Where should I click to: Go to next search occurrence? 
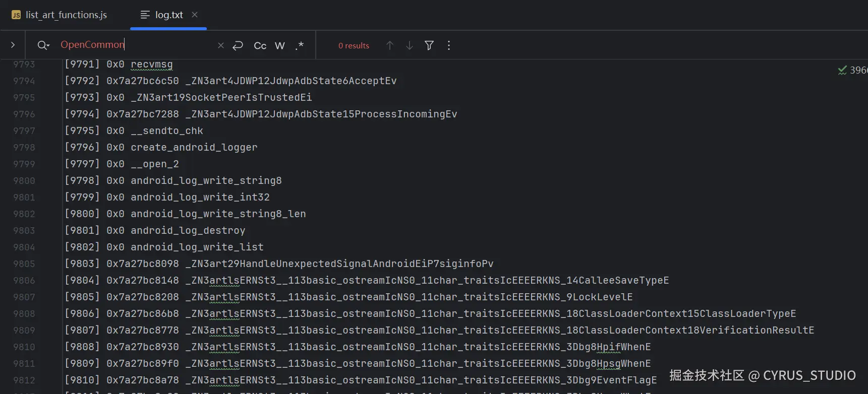pos(410,45)
